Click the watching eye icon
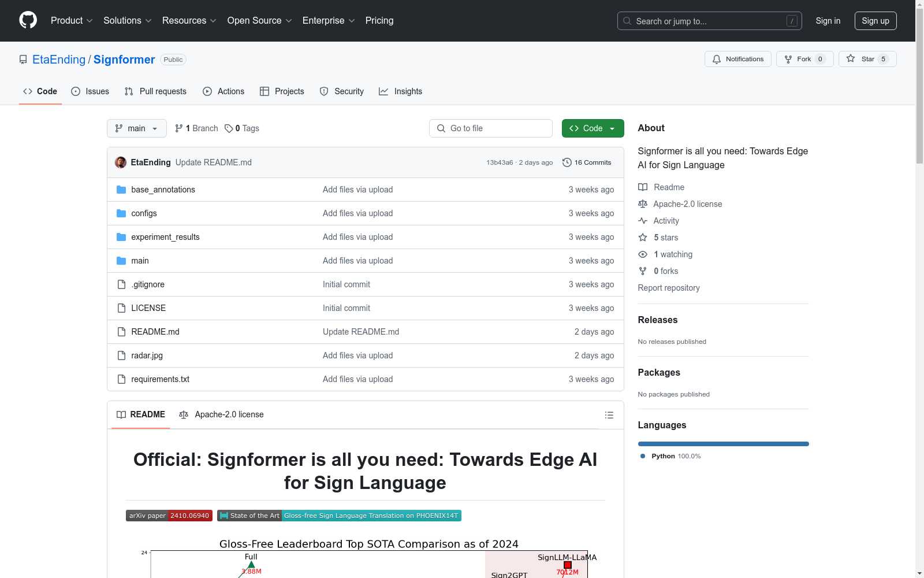 (643, 254)
